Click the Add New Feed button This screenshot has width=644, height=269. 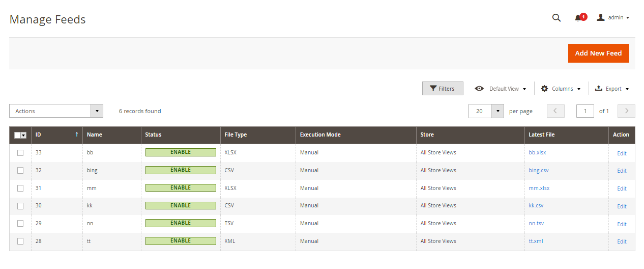(598, 53)
